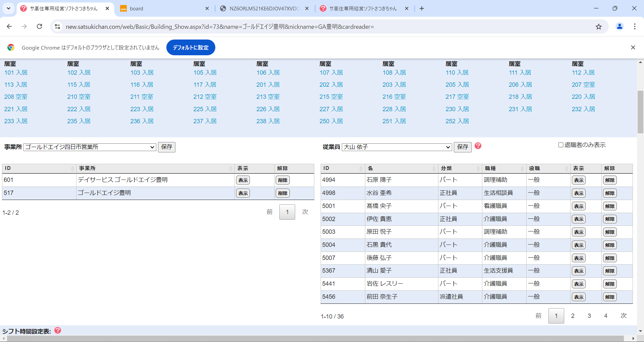The height and width of the screenshot is (342, 644).
Task: Open Chrome three-dot menu
Action: click(x=634, y=26)
